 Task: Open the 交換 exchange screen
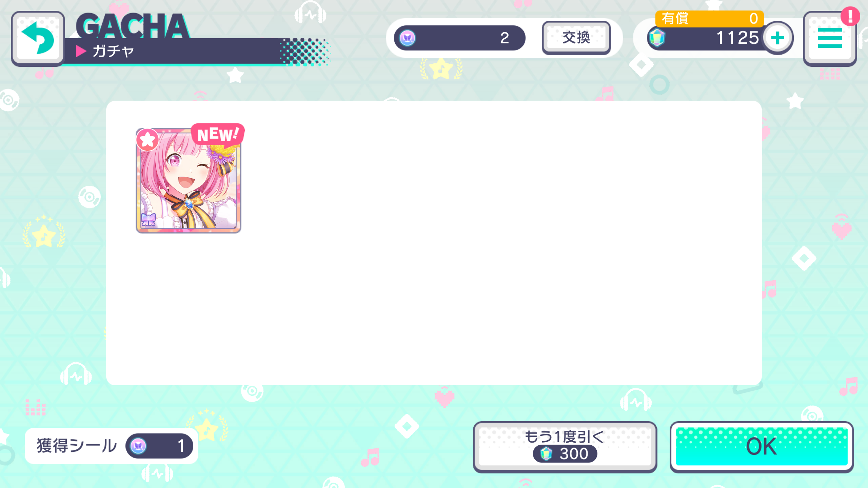click(576, 38)
